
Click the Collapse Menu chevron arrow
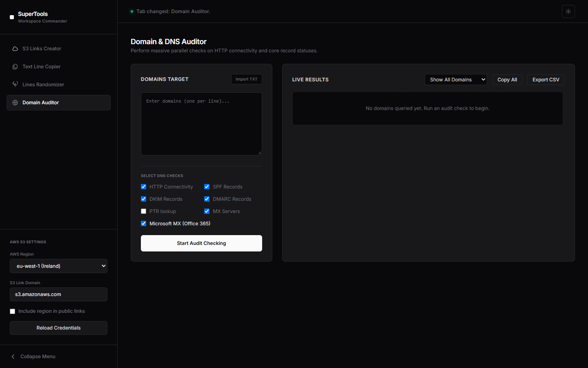(x=13, y=357)
